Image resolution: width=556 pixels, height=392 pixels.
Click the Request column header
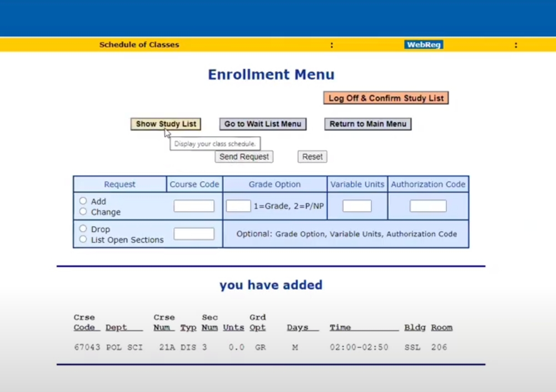(119, 184)
